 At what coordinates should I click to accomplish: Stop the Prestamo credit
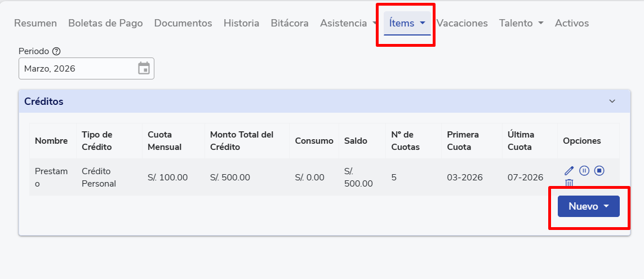click(x=599, y=170)
